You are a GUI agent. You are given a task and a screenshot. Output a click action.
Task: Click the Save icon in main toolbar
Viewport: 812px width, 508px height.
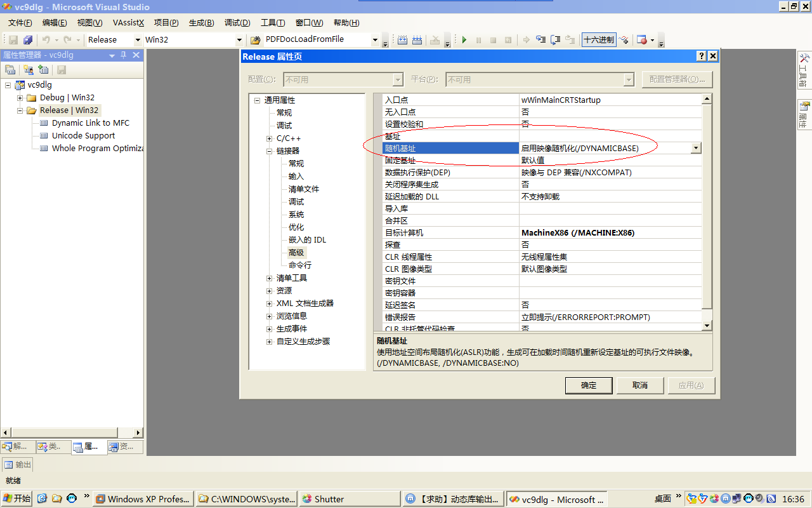point(13,40)
